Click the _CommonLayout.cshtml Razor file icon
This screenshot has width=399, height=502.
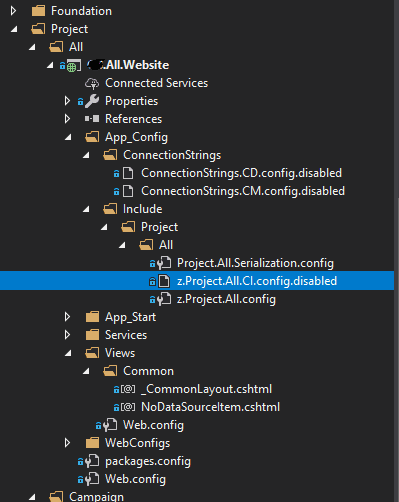(x=128, y=389)
